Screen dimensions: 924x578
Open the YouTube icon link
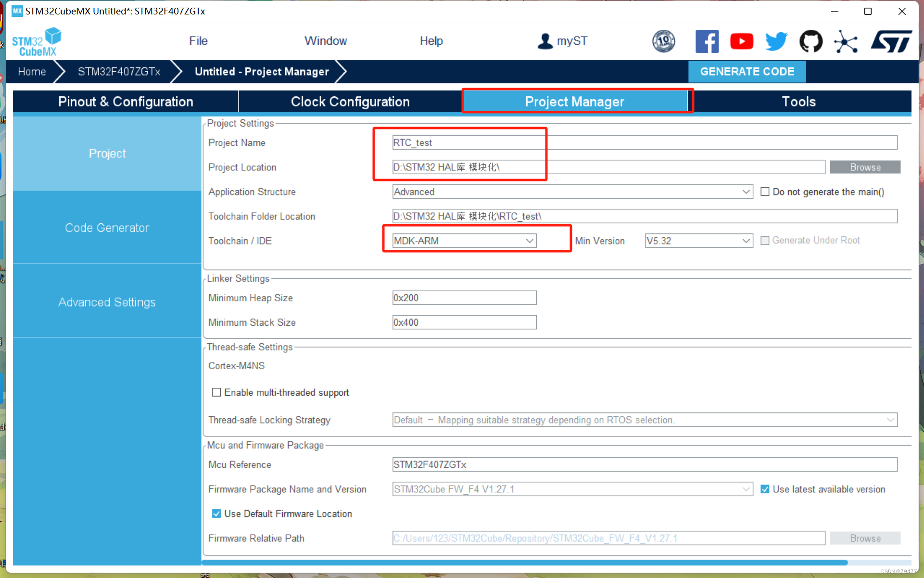(x=741, y=41)
